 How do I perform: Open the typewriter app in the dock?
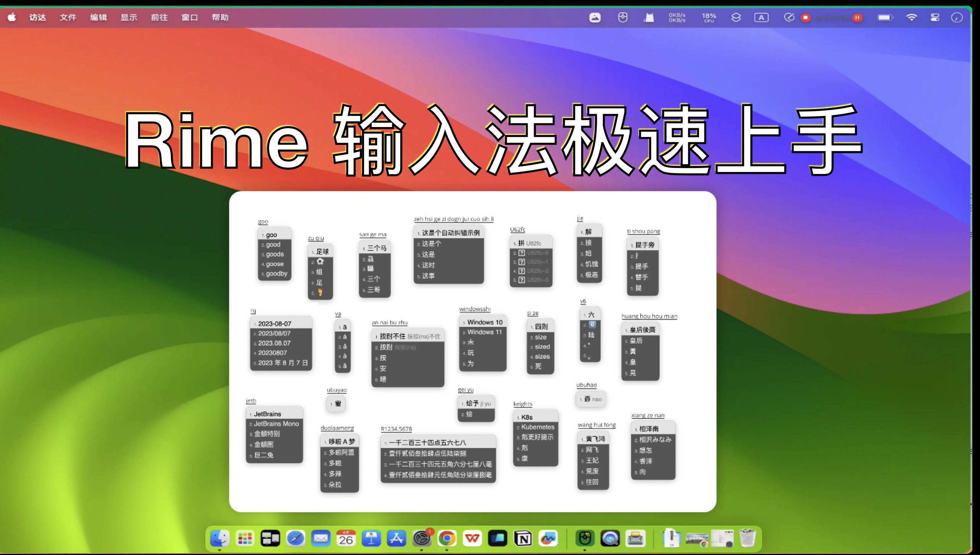[x=635, y=539]
